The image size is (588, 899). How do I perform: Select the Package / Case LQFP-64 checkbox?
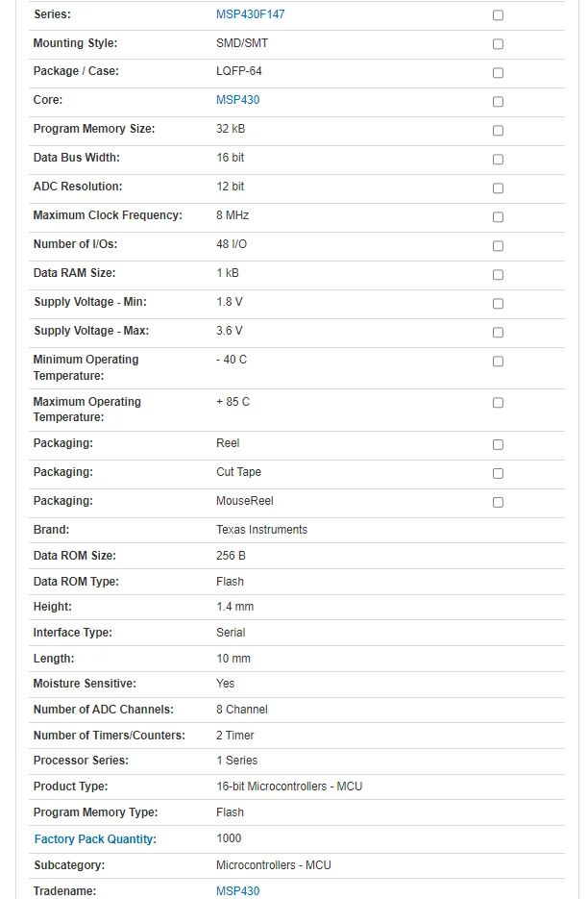coord(498,73)
